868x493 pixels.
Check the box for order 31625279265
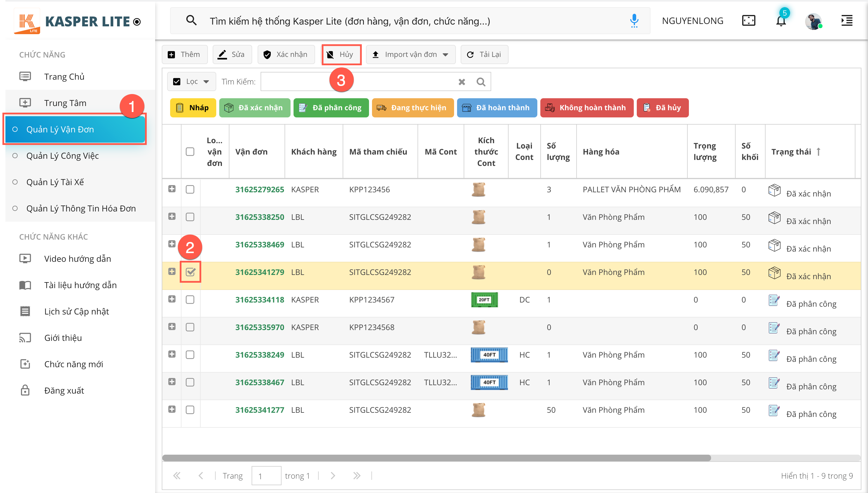click(x=190, y=189)
